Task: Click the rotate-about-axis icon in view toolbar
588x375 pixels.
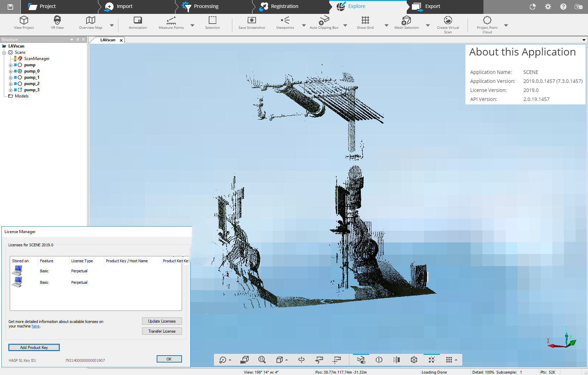Action: click(301, 360)
